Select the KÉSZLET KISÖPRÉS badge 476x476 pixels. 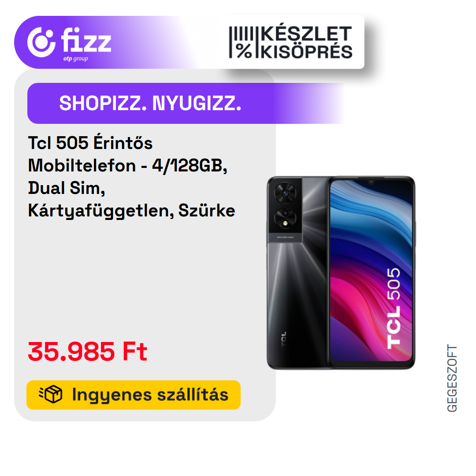click(291, 42)
